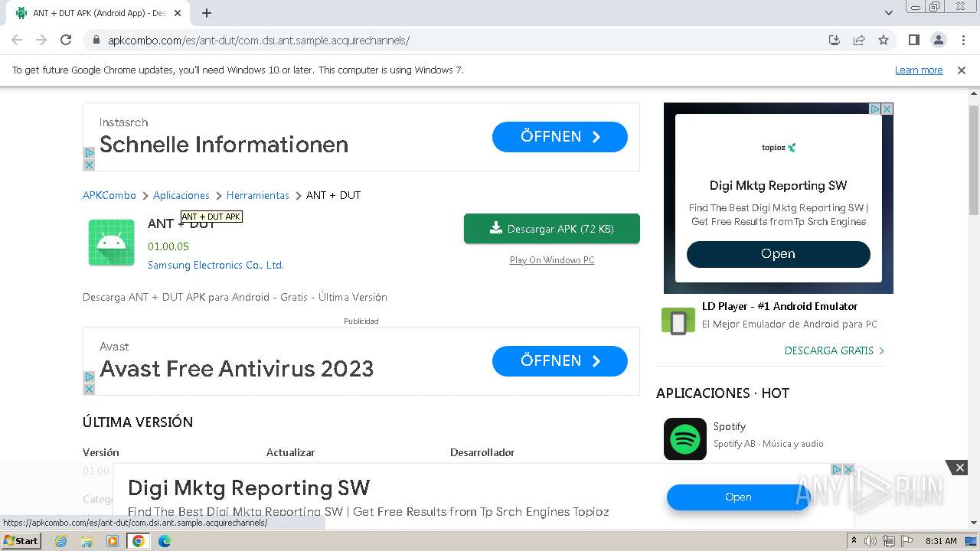Switch to Chrome in the taskbar
Image resolution: width=980 pixels, height=551 pixels.
(139, 541)
